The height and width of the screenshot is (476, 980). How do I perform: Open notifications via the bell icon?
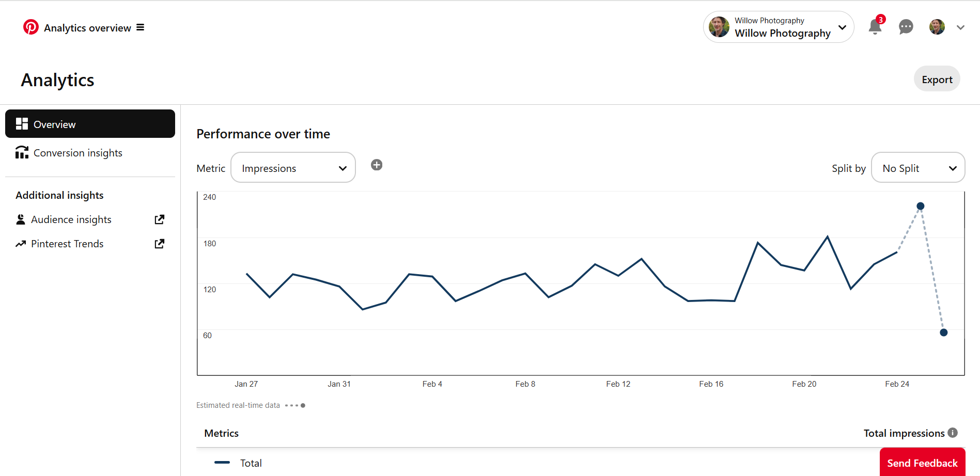coord(875,27)
